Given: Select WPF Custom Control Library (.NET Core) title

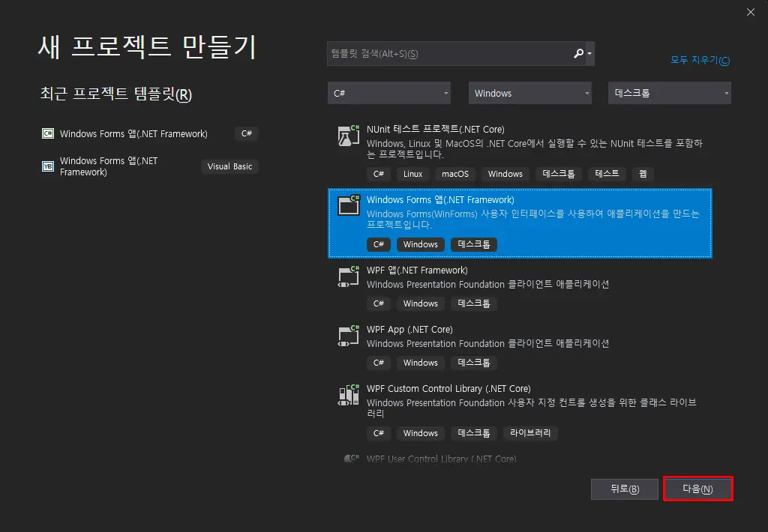Looking at the screenshot, I should point(448,389).
